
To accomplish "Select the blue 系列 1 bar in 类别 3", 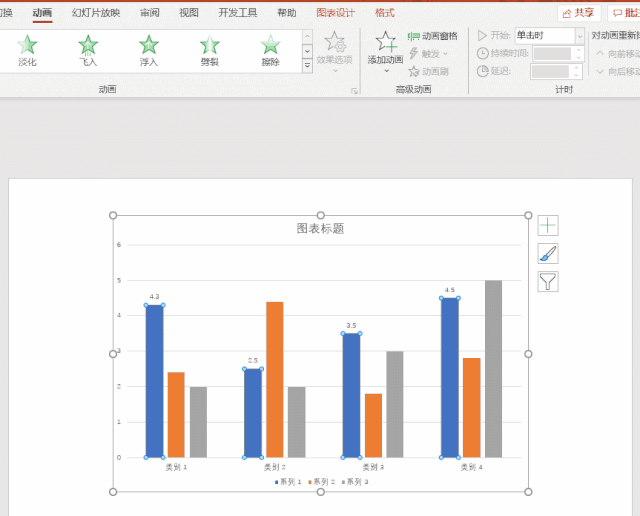I will [x=351, y=395].
